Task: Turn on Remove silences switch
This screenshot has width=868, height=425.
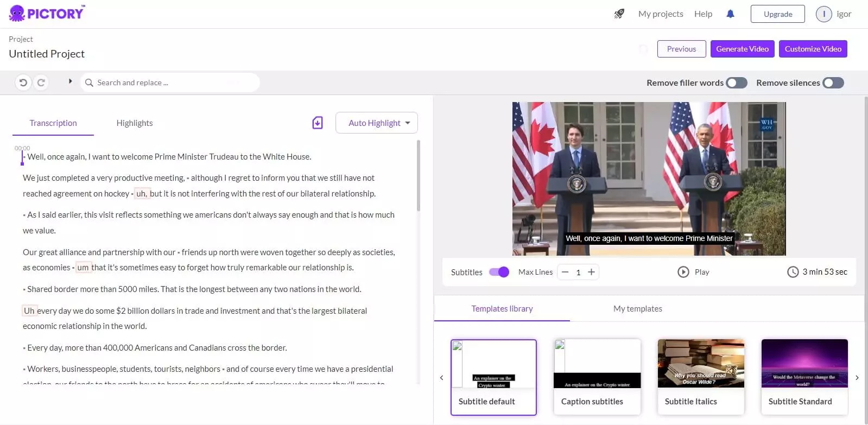Action: coord(833,83)
